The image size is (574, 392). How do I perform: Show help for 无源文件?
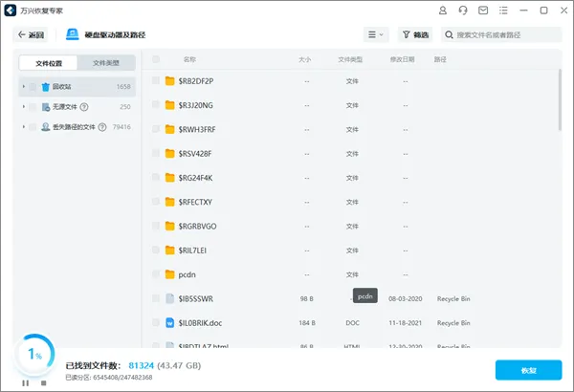(84, 107)
